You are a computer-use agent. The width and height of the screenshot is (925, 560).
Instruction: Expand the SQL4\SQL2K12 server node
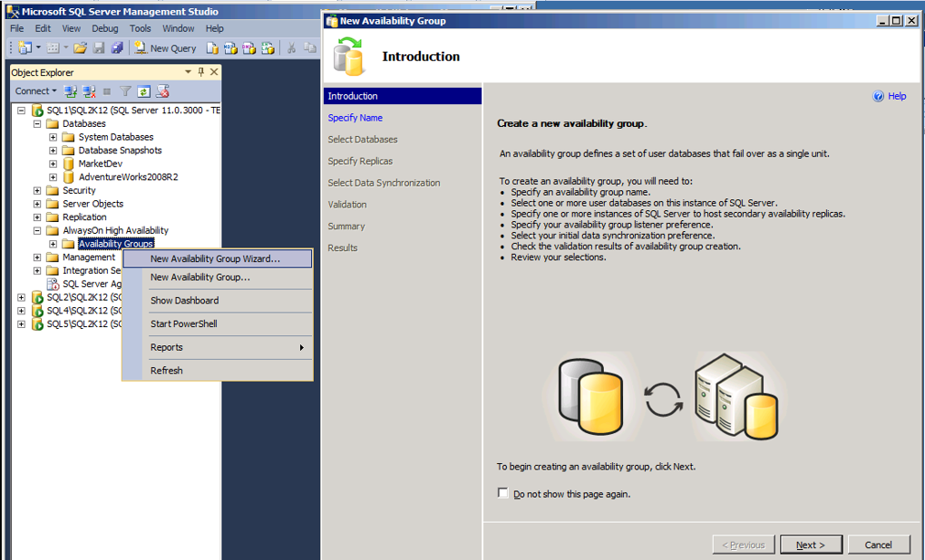pos(21,311)
